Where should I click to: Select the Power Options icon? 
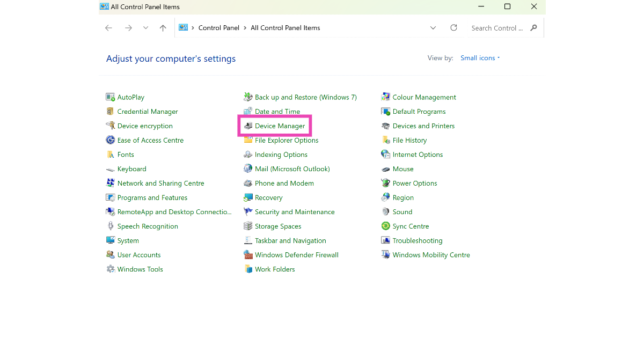coord(385,183)
